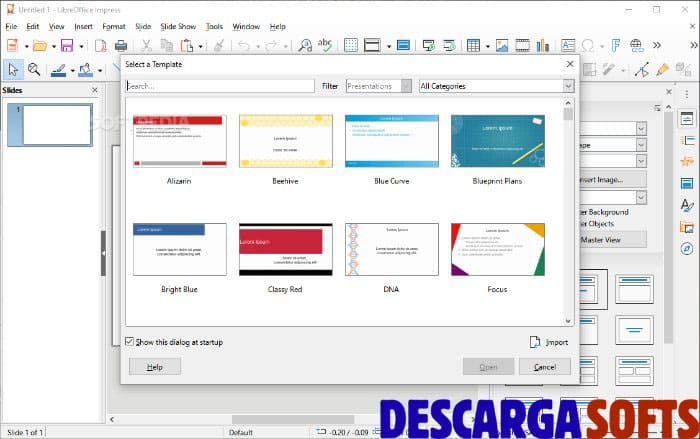Open the Slide Show menu
Image resolution: width=700 pixels, height=439 pixels.
[178, 27]
